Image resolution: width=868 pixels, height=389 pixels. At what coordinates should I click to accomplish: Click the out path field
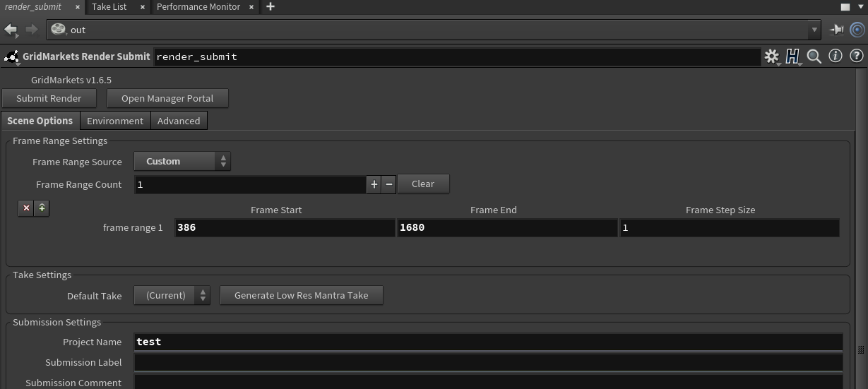(429, 30)
